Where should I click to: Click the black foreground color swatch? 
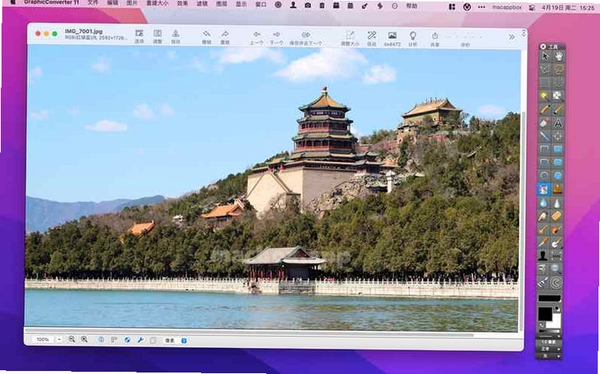(x=545, y=314)
